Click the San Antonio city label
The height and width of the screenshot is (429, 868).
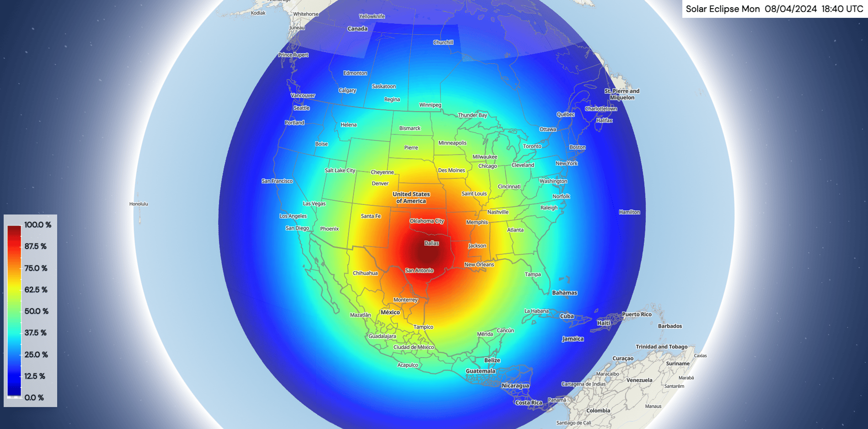(x=419, y=270)
